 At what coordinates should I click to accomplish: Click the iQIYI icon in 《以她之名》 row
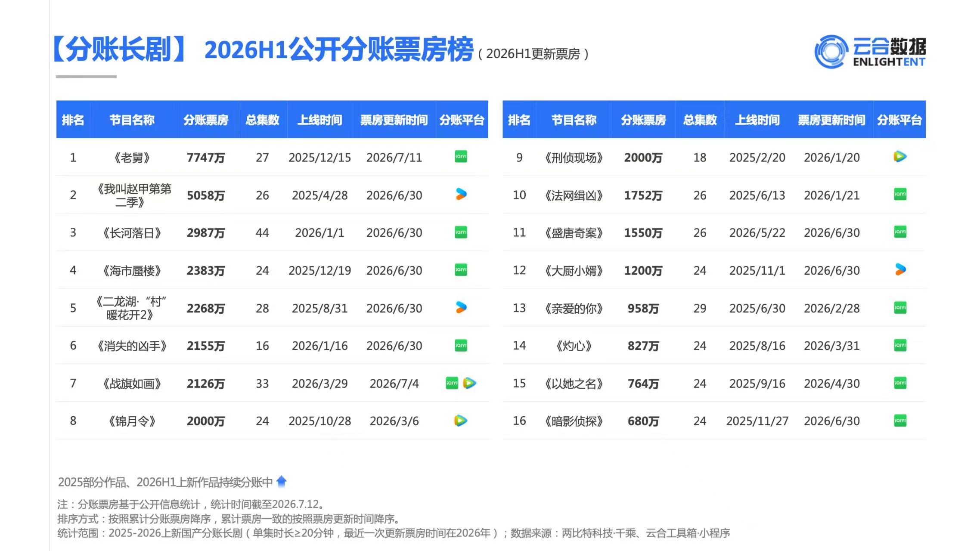(900, 383)
